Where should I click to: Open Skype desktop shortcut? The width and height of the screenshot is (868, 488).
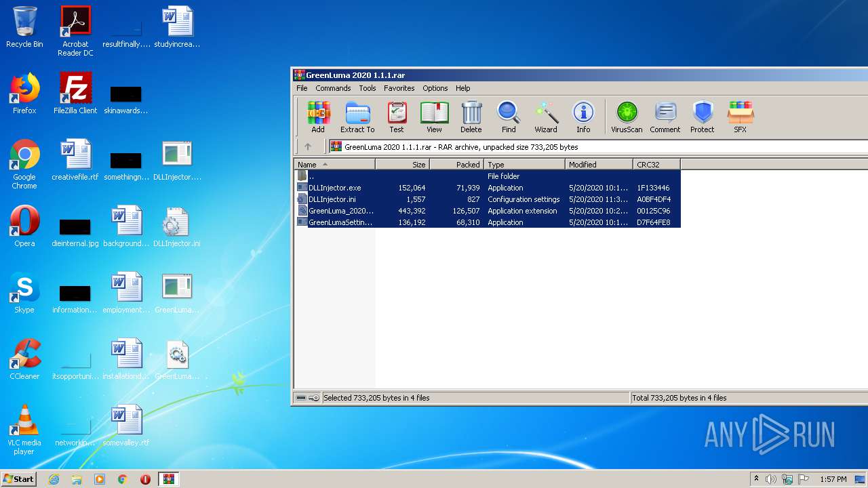click(24, 293)
